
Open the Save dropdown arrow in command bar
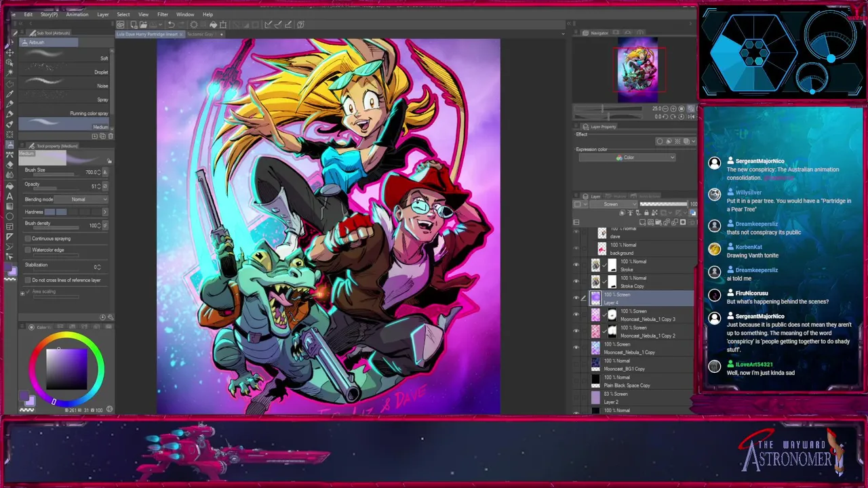(x=160, y=24)
